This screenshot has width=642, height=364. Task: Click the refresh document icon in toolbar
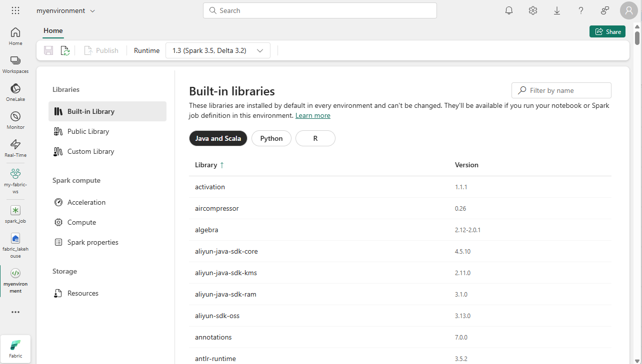click(65, 50)
